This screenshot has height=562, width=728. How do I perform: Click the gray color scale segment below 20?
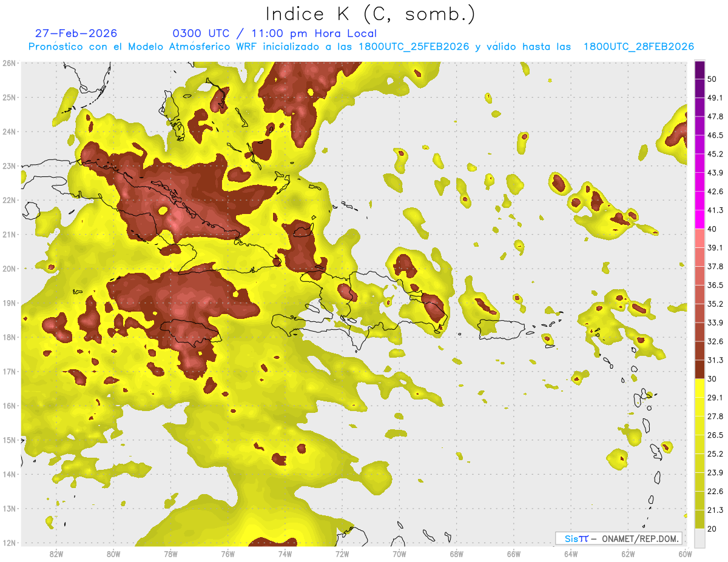(699, 538)
